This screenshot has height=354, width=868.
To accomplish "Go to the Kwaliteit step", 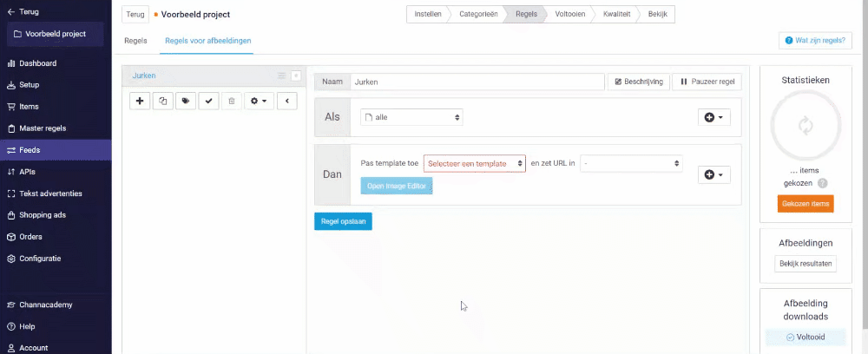I will tap(617, 15).
